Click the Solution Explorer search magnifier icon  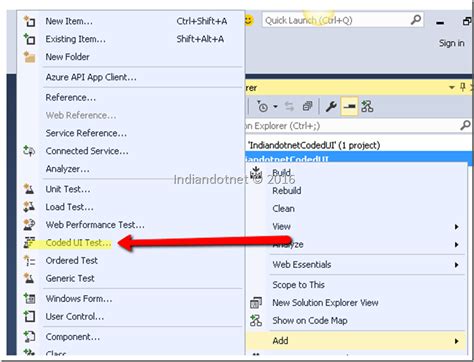(465, 126)
